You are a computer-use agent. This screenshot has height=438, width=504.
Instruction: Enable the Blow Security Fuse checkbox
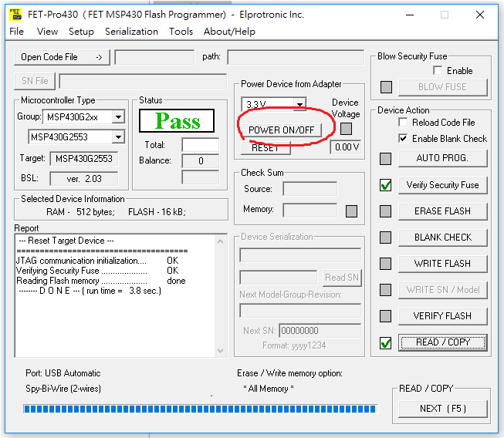pyautogui.click(x=438, y=70)
